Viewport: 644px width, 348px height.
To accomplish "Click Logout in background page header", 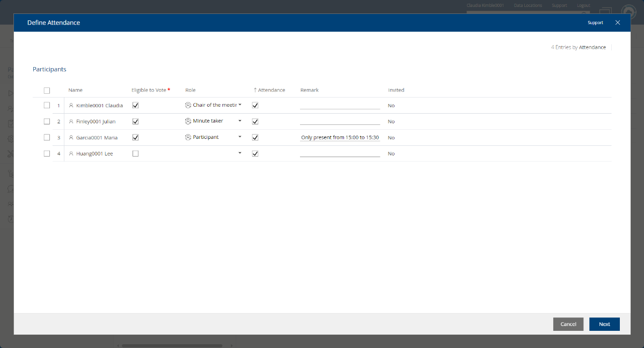I will click(583, 5).
